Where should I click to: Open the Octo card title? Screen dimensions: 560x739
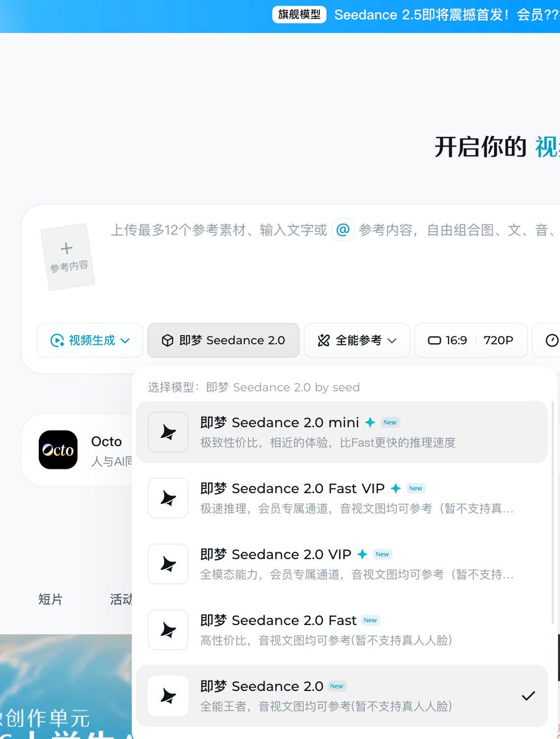106,442
